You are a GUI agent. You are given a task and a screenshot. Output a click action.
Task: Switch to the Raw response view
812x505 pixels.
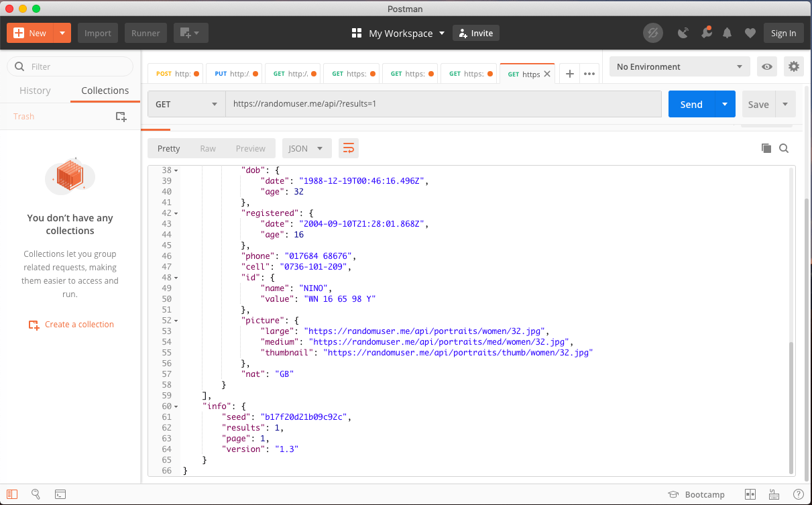pos(208,148)
